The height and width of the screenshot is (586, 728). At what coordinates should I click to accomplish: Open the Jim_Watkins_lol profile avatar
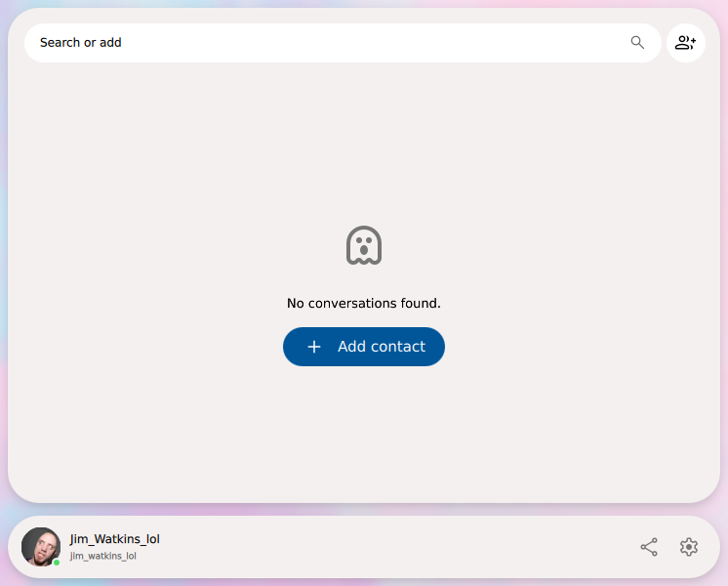tap(41, 547)
